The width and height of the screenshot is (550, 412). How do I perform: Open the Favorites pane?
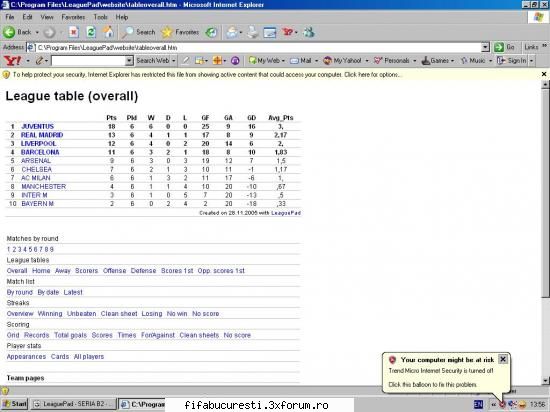(180, 32)
